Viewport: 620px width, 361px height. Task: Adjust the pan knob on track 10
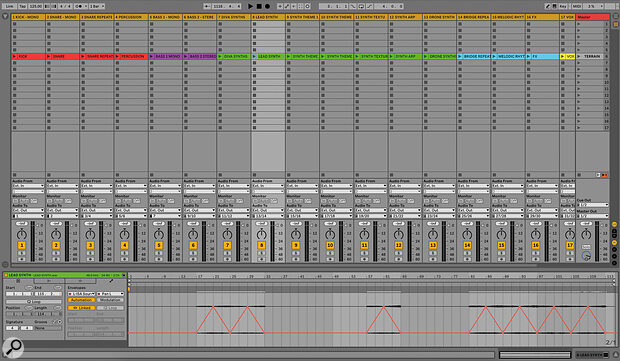330,234
